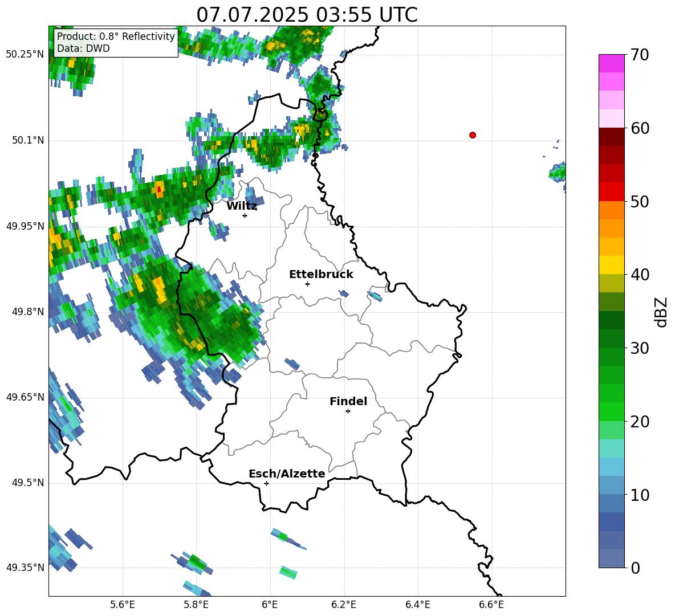Click the red dot marker east of Luxembourg
Viewport: 675px width, 616px height.
coord(472,135)
